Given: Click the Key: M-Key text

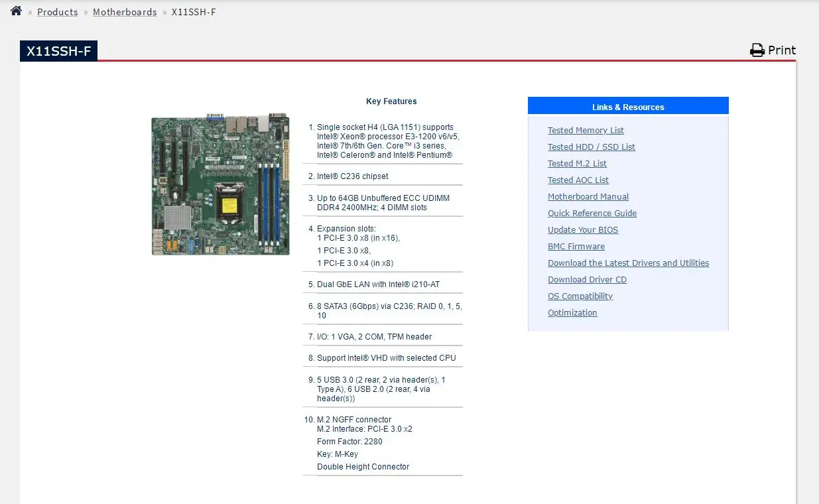Looking at the screenshot, I should pos(338,454).
